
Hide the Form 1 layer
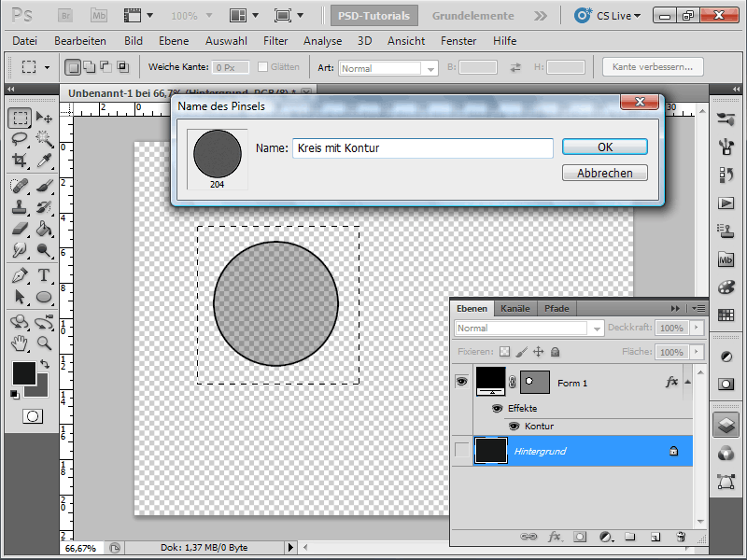(x=461, y=382)
